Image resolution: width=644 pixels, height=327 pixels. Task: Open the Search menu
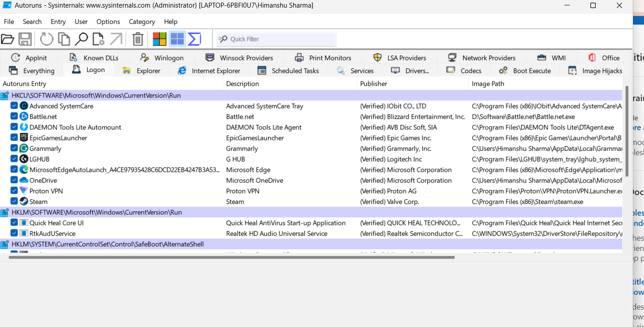32,21
